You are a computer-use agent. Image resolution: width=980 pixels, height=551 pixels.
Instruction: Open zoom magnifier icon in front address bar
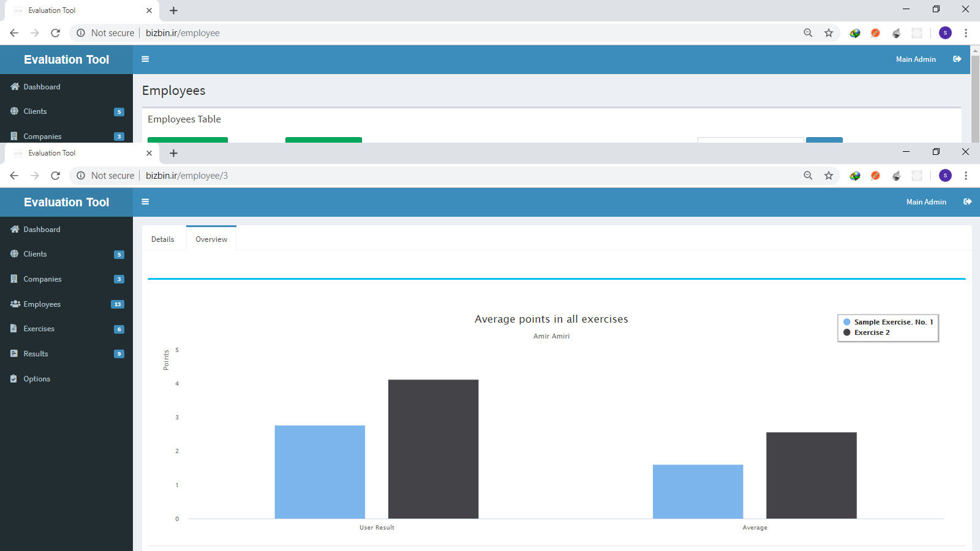[808, 176]
